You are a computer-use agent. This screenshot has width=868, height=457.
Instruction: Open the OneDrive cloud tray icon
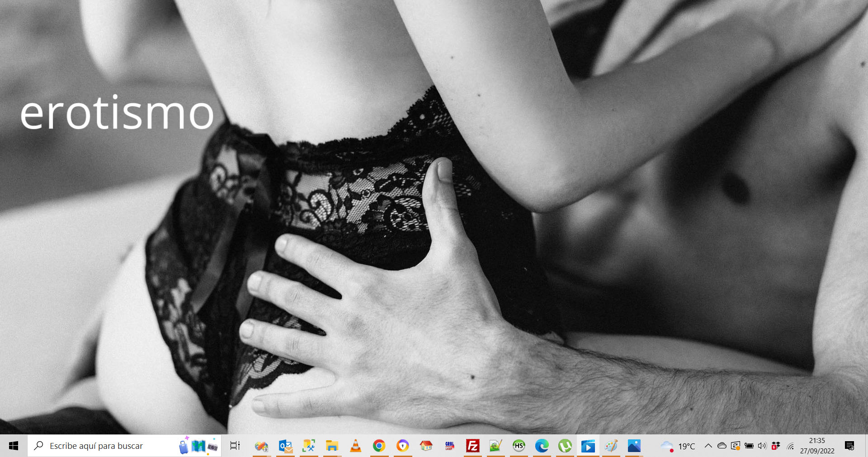point(722,446)
